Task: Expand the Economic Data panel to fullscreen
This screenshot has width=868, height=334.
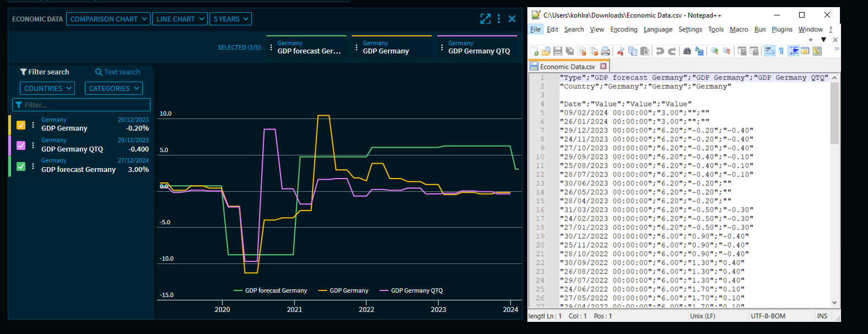Action: coord(485,19)
